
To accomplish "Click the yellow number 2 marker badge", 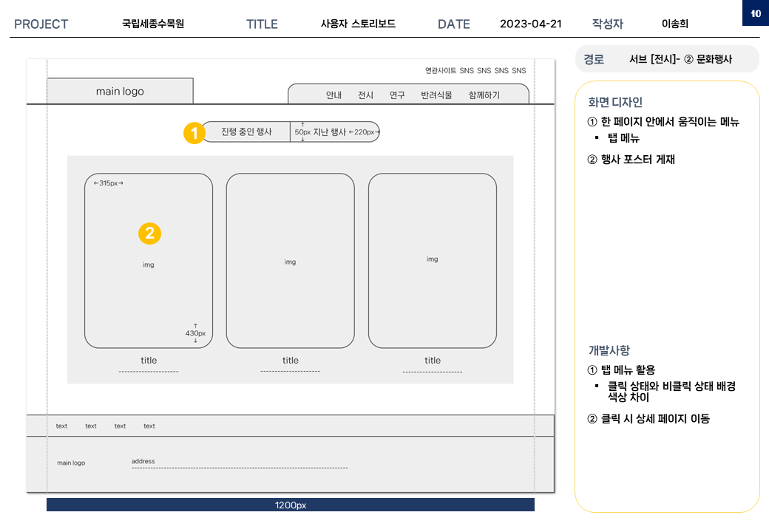I will point(149,233).
